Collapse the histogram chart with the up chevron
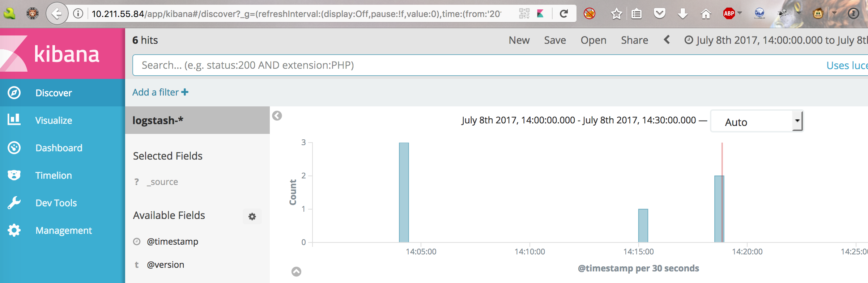868x283 pixels. (x=296, y=271)
